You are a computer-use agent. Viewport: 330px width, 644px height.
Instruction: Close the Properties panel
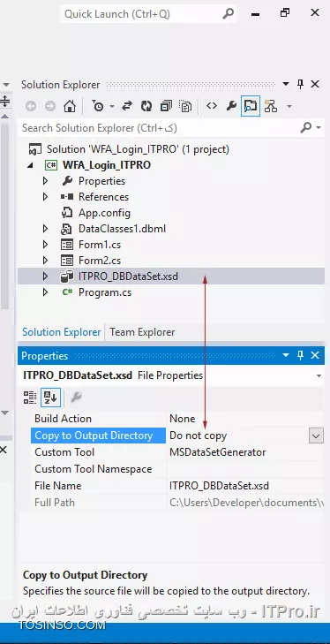pos(315,355)
